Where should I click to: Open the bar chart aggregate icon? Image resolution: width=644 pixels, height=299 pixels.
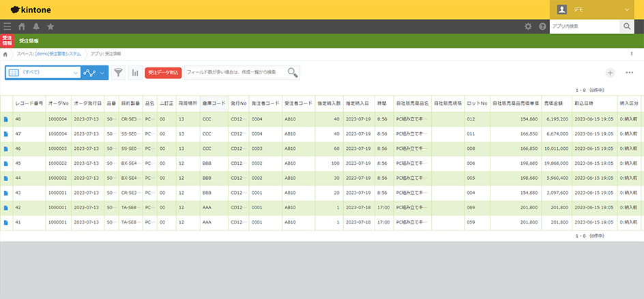[x=135, y=72]
